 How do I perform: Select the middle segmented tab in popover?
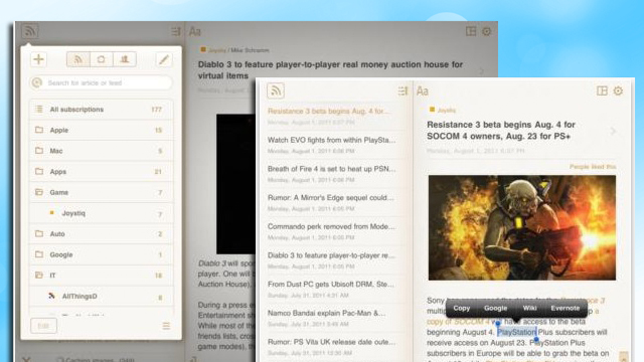click(101, 60)
